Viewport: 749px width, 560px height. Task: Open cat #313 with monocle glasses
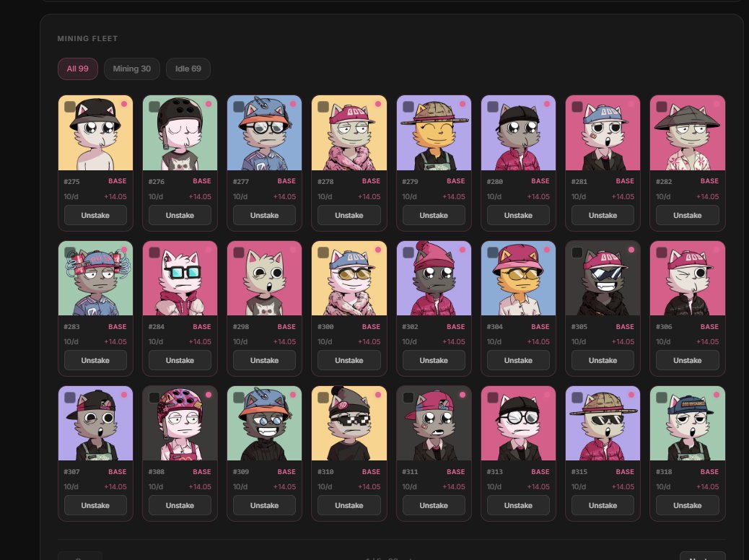518,424
